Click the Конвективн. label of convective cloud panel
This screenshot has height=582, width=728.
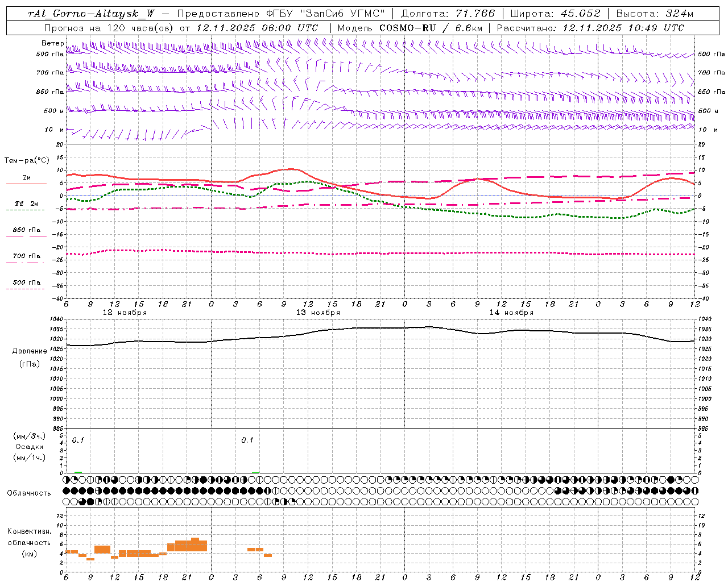point(29,531)
